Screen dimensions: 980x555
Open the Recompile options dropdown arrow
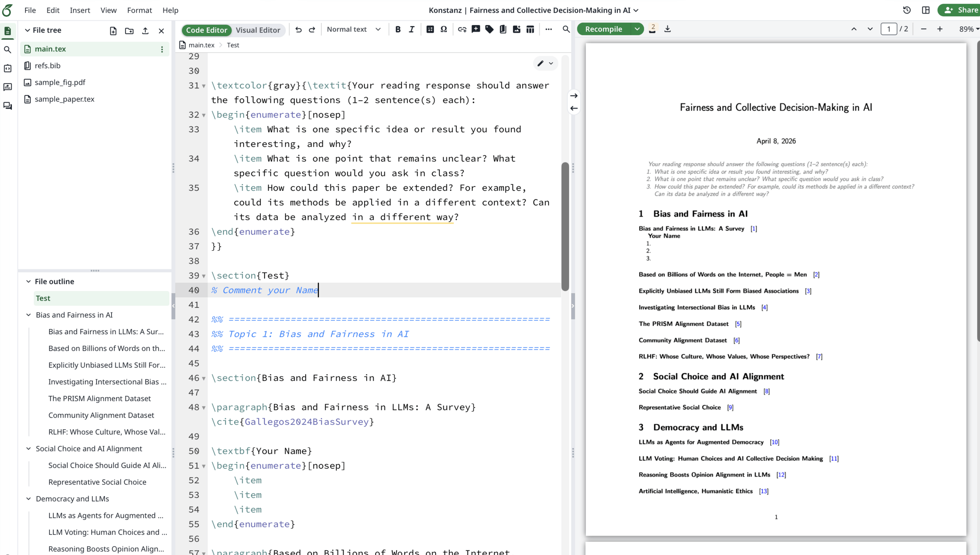[637, 29]
